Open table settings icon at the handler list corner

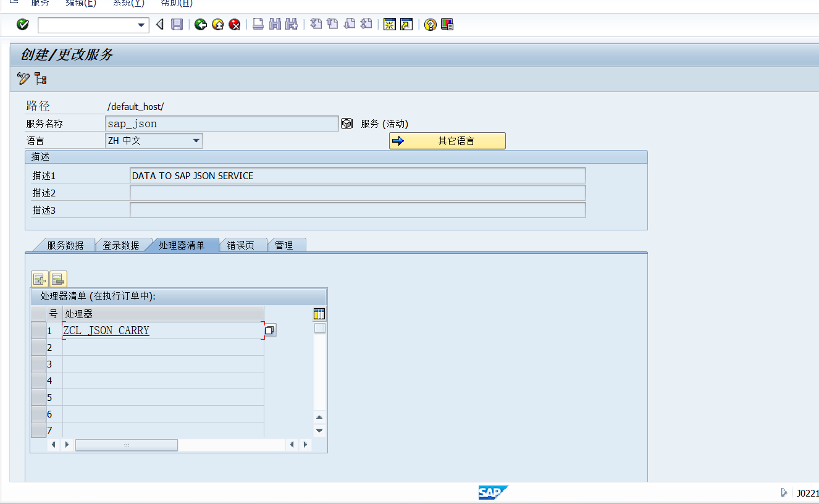tap(319, 314)
